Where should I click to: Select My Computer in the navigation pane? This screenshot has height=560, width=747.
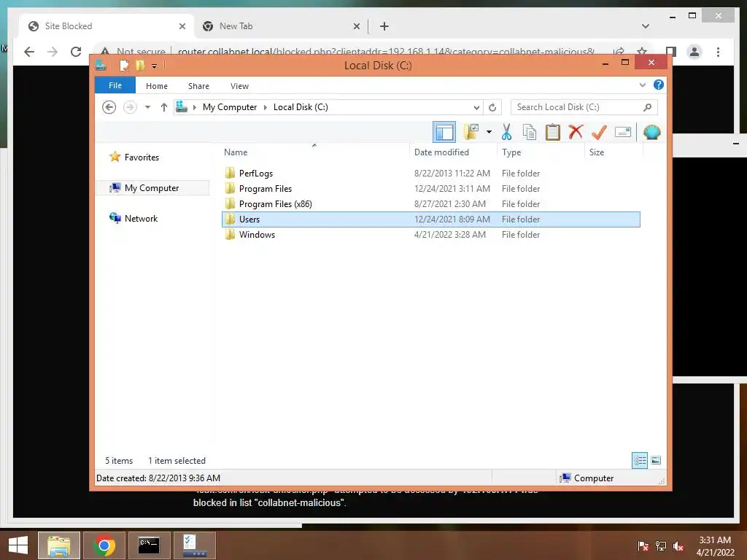152,187
